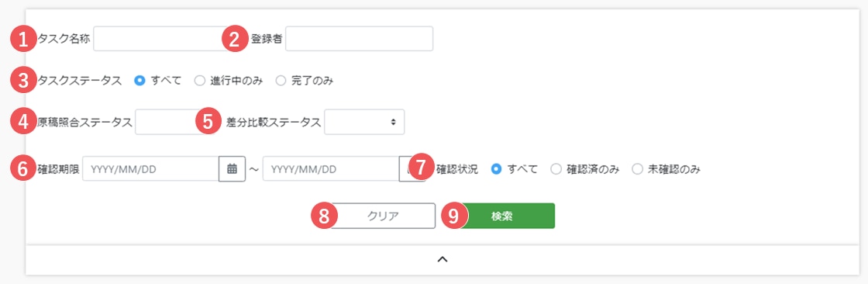
Task: Click the red number 9 marker
Action: pos(454,216)
